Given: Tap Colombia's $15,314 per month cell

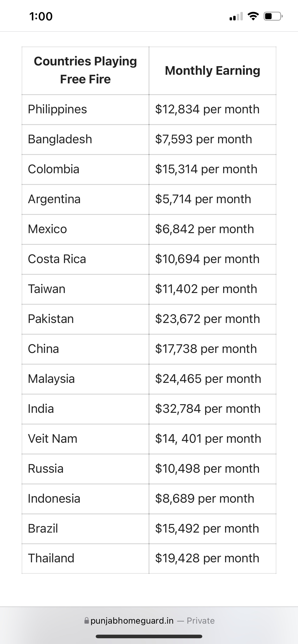Looking at the screenshot, I should tap(206, 169).
